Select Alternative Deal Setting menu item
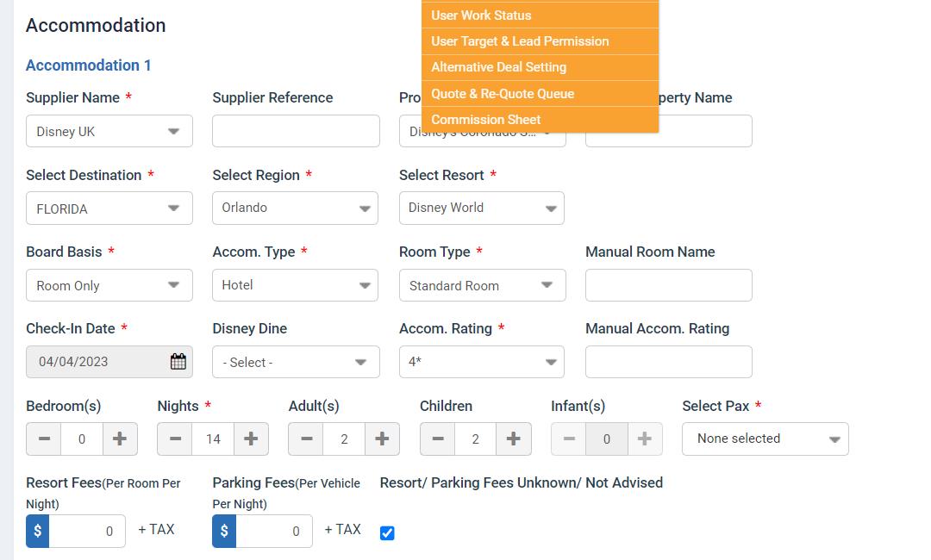 tap(499, 67)
